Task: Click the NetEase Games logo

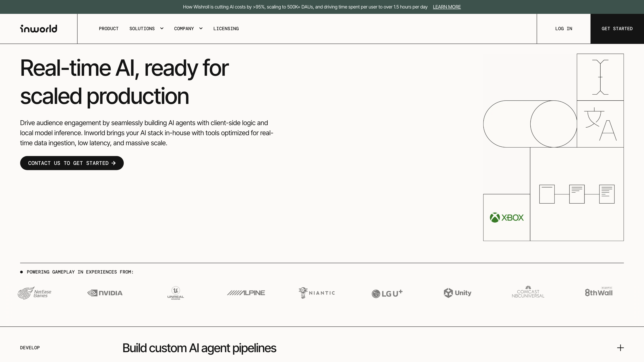Action: tap(34, 293)
